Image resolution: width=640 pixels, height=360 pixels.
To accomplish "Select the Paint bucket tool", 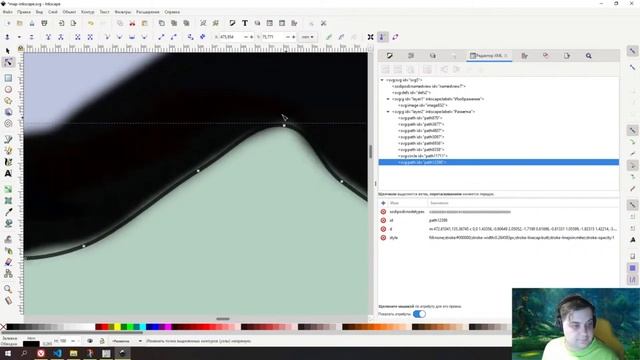I will (8, 224).
